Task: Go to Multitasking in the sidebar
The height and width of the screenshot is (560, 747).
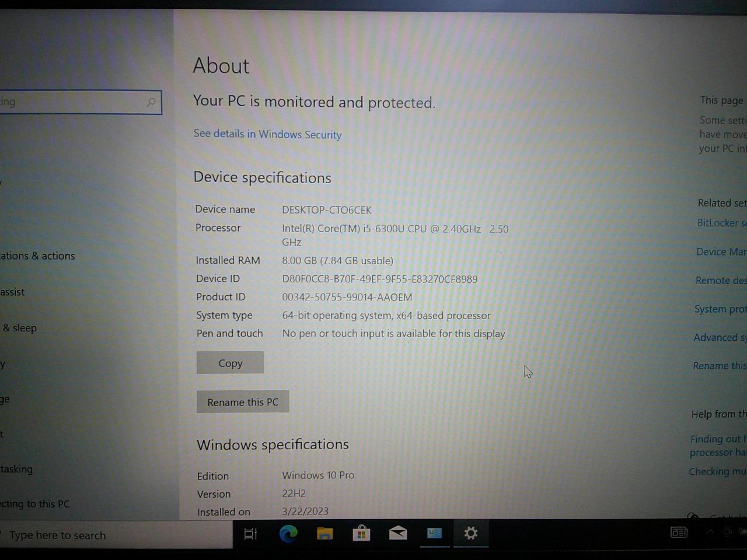Action: (16, 469)
